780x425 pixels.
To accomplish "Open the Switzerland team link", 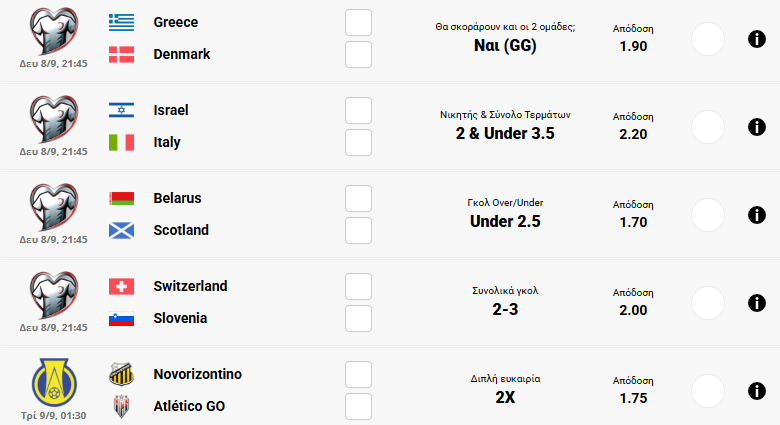I will pos(190,286).
